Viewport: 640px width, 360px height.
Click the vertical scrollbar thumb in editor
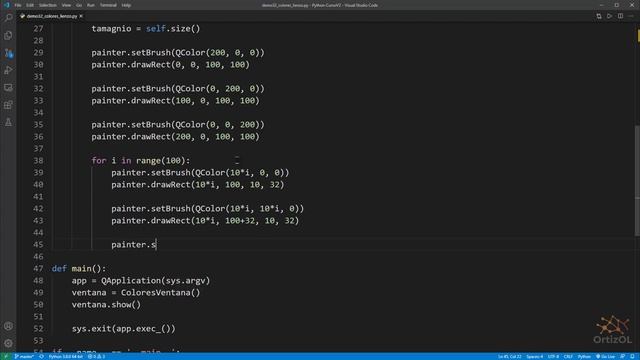(x=637, y=180)
